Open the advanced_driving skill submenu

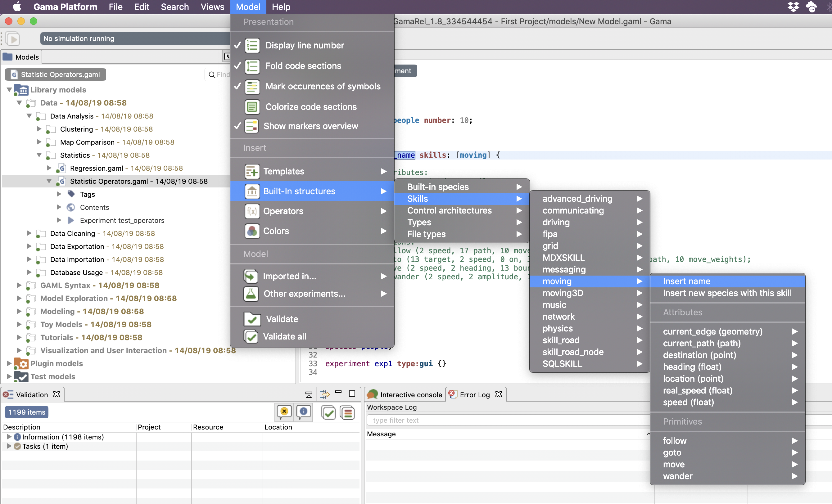pos(590,199)
